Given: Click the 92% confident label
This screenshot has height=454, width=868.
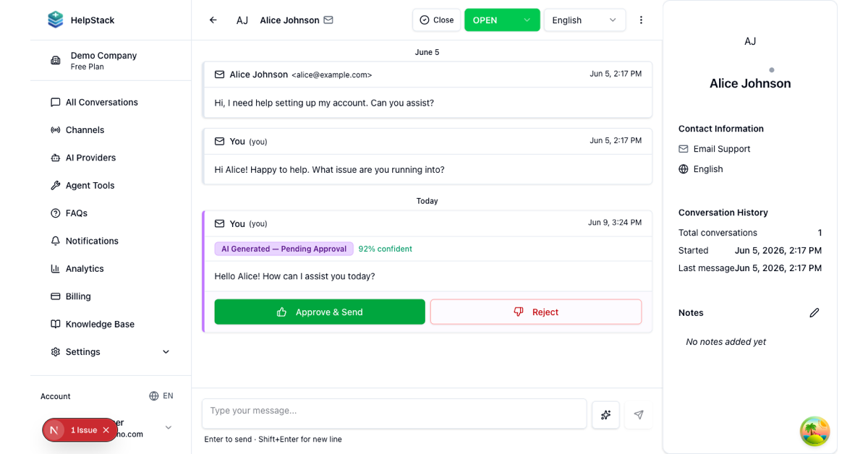Looking at the screenshot, I should (x=385, y=249).
